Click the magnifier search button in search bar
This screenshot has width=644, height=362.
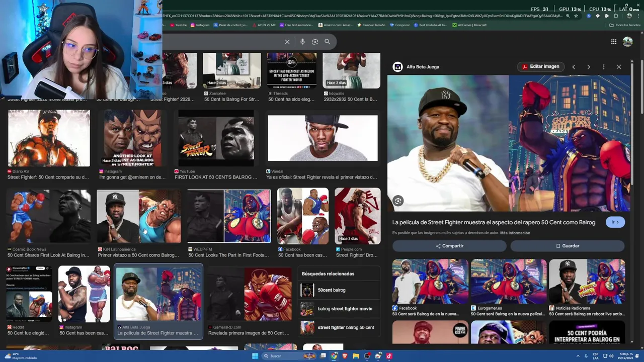coord(327,42)
